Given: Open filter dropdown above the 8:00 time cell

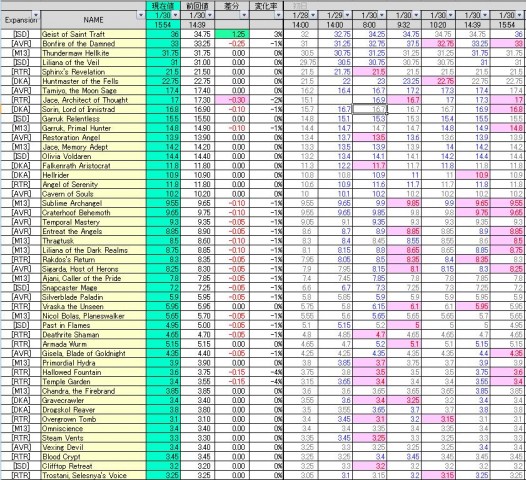Looking at the screenshot, I should point(382,15).
